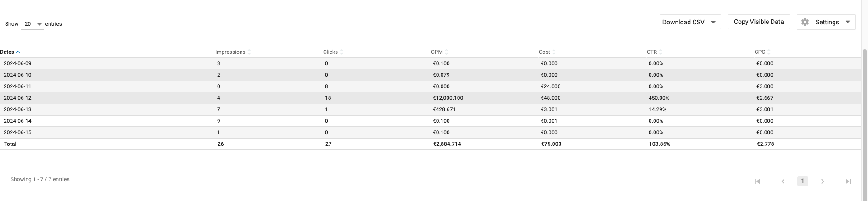Select the Total summary row
The height and width of the screenshot is (201, 868).
tap(10, 144)
